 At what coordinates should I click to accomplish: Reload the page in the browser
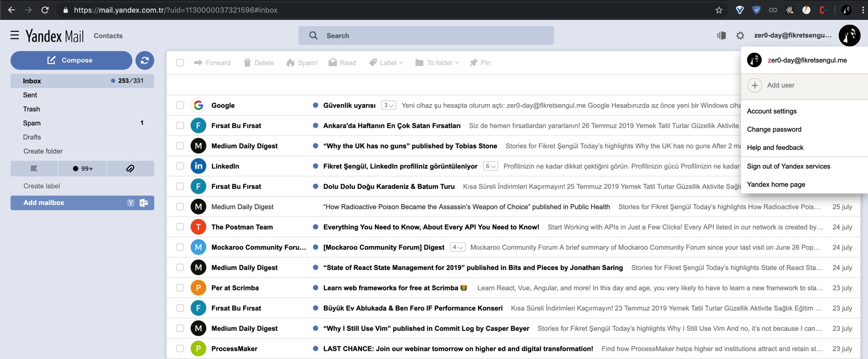[x=45, y=10]
